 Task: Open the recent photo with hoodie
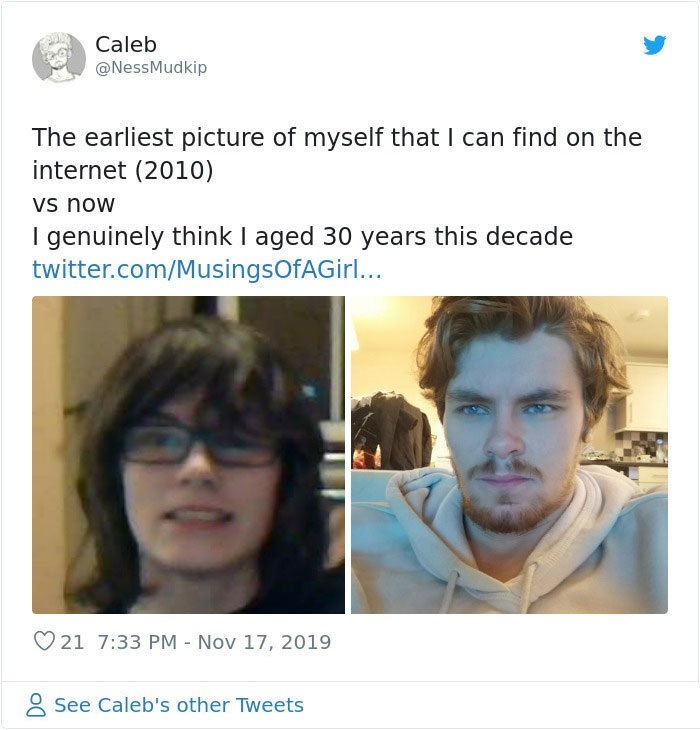click(509, 455)
